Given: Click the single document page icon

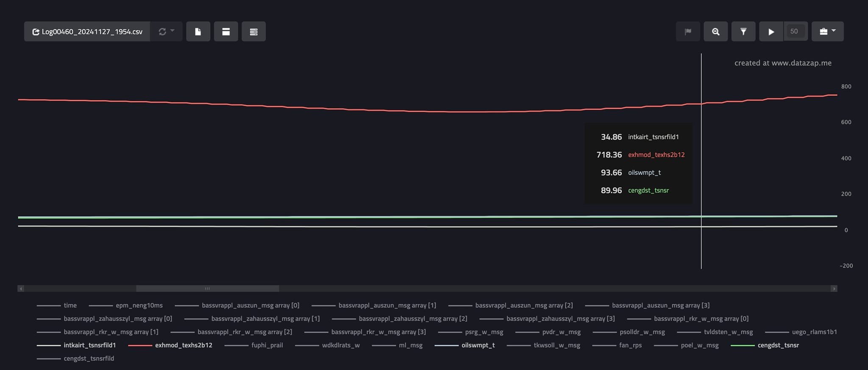Looking at the screenshot, I should [x=198, y=31].
